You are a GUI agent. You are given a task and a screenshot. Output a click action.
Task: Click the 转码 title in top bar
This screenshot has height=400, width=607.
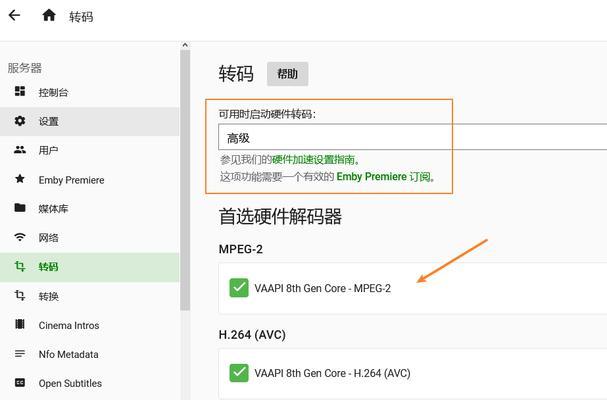pos(81,17)
